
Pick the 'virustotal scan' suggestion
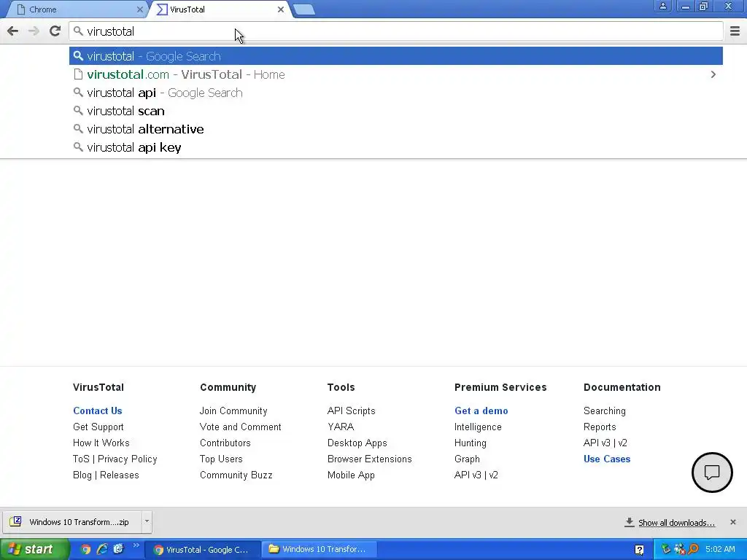[x=396, y=111]
